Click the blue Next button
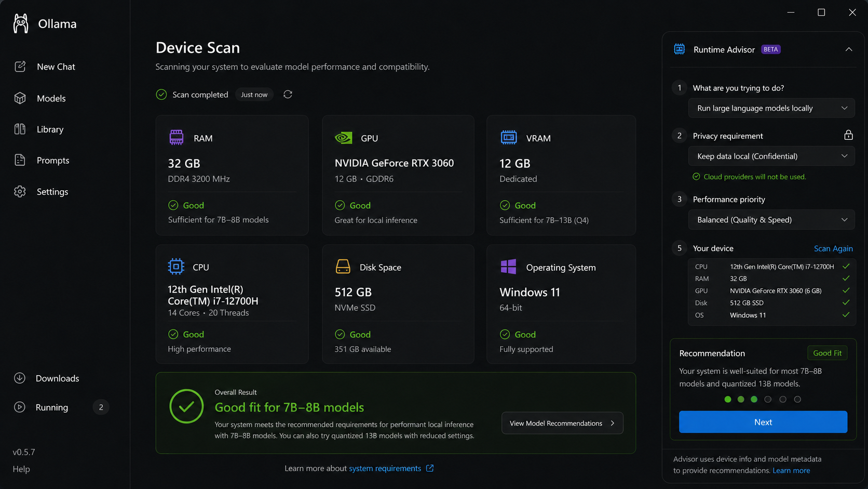The width and height of the screenshot is (868, 489). pos(763,422)
